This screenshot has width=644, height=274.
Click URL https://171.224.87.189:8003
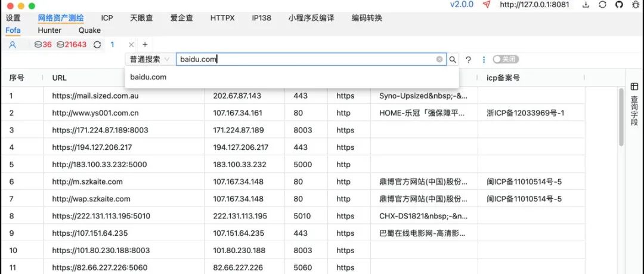[100, 130]
